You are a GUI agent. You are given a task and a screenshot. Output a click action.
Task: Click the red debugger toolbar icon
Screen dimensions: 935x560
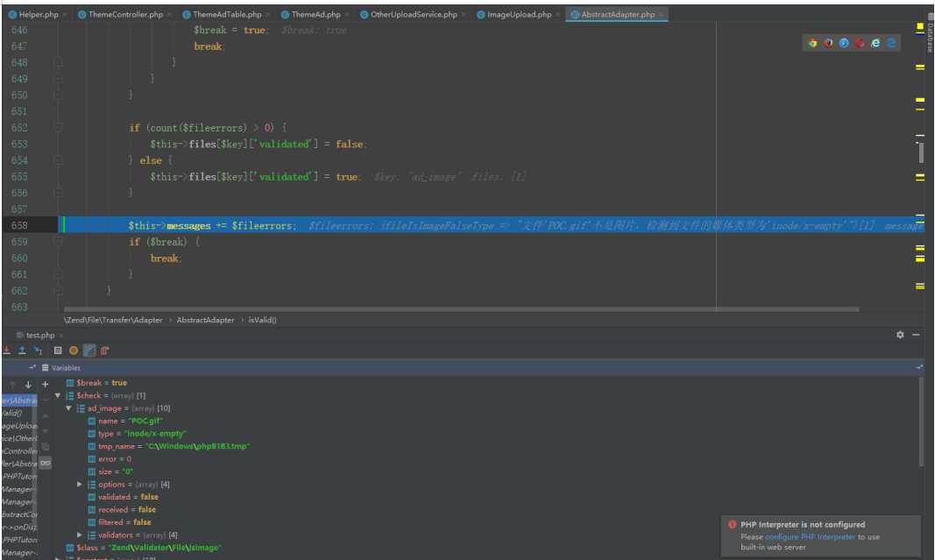[105, 351]
